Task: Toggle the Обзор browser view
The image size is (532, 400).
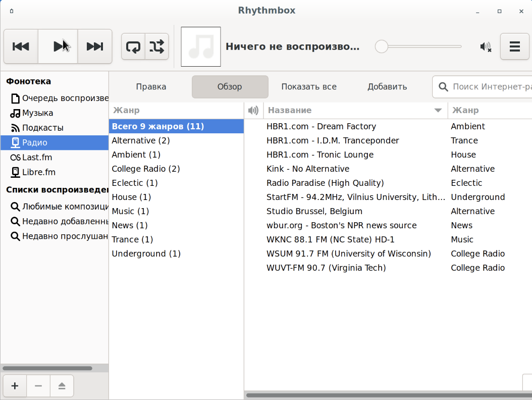Action: point(230,86)
